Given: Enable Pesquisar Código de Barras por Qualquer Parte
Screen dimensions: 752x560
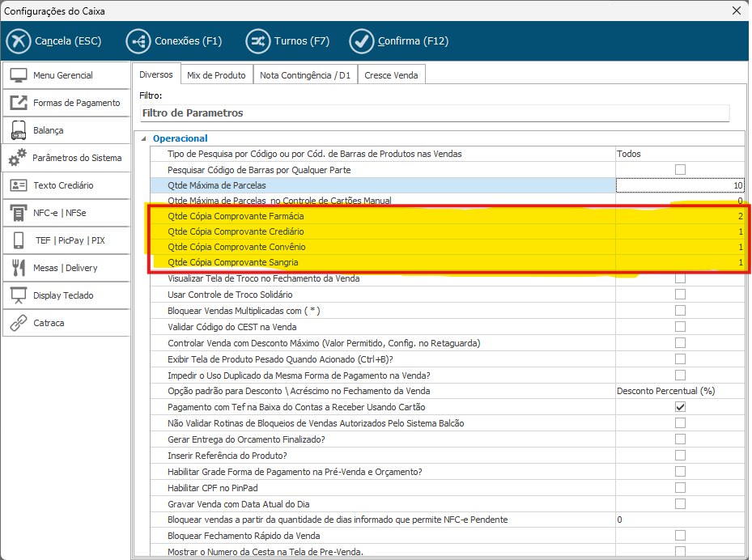Looking at the screenshot, I should (680, 170).
